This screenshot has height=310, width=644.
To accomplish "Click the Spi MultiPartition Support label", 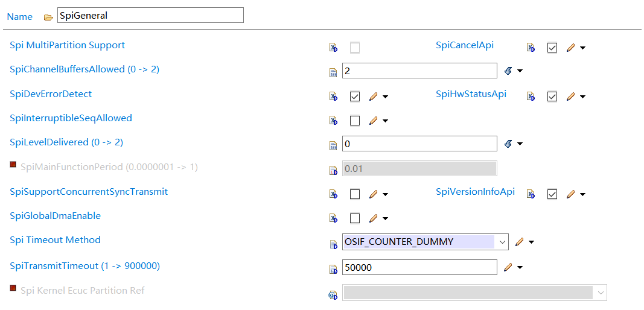I will point(68,45).
